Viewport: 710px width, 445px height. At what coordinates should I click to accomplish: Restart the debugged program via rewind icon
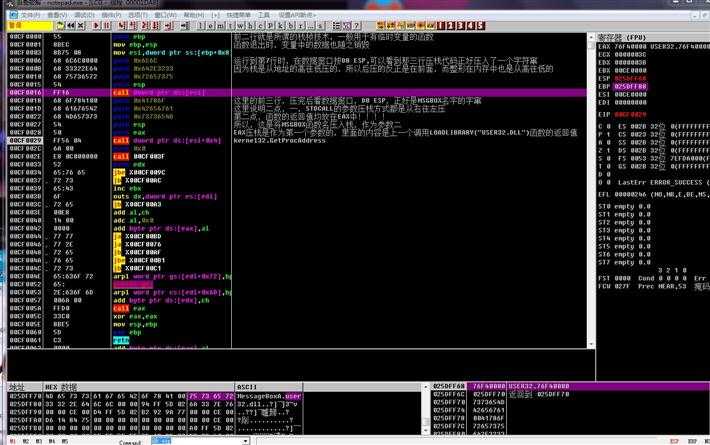(71, 26)
